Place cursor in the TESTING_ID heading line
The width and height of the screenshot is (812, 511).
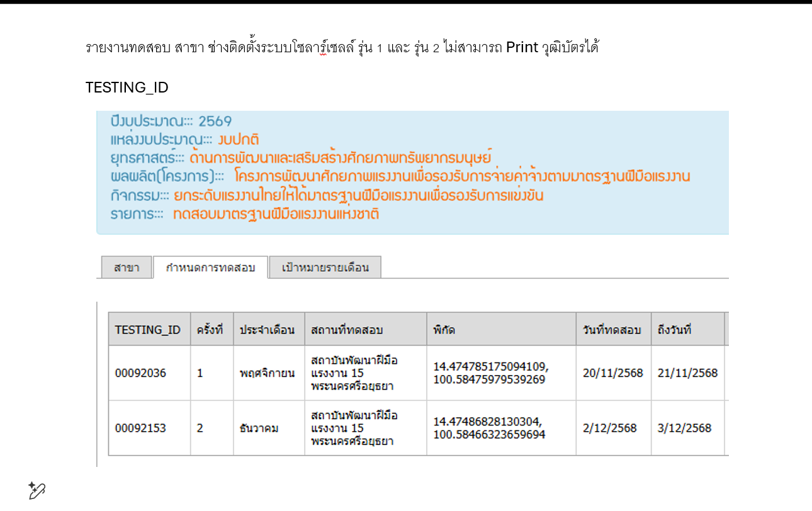click(127, 87)
